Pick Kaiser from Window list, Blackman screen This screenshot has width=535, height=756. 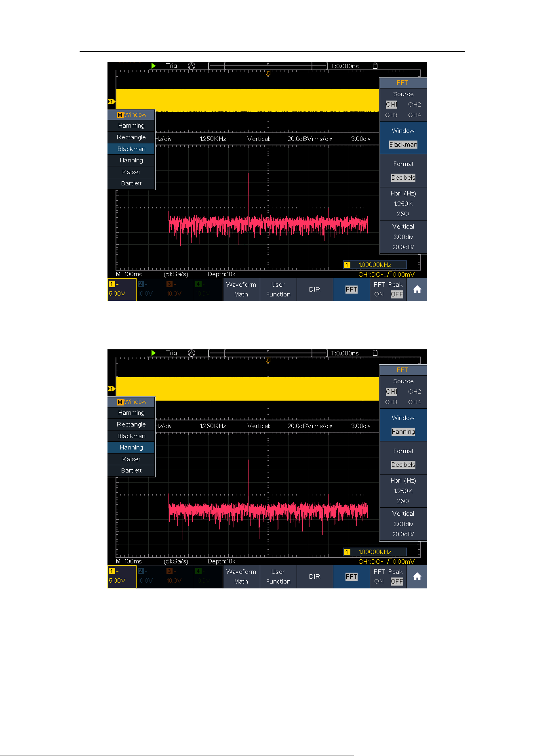point(131,172)
